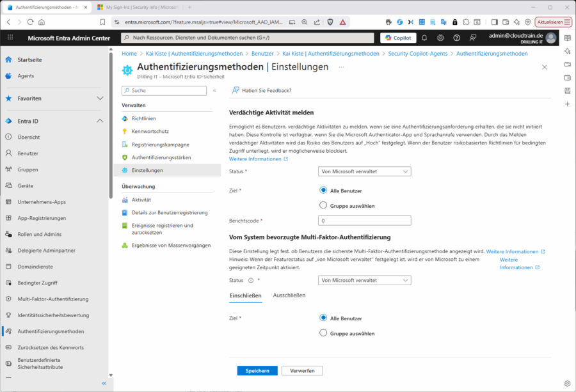Click the Verwerfen button
This screenshot has width=576, height=392.
click(x=302, y=371)
